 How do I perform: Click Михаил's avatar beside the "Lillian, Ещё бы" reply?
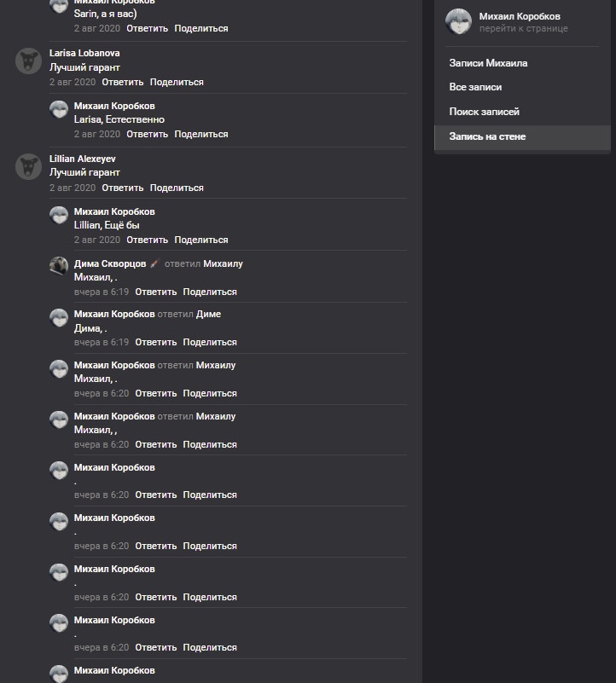59,215
